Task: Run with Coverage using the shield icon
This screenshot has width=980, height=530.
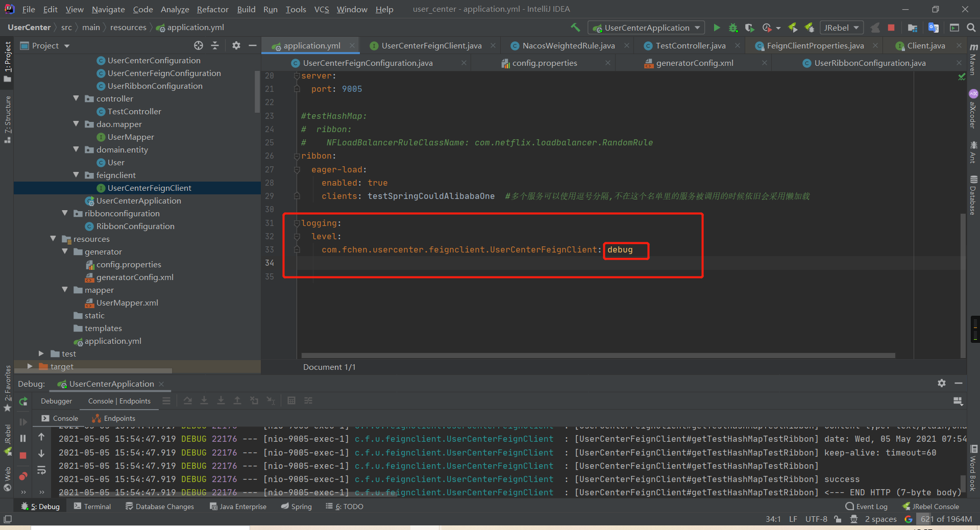Action: point(750,28)
